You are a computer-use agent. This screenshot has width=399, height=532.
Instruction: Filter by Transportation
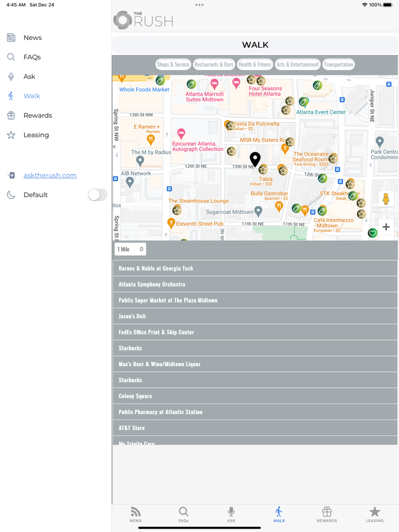[338, 64]
